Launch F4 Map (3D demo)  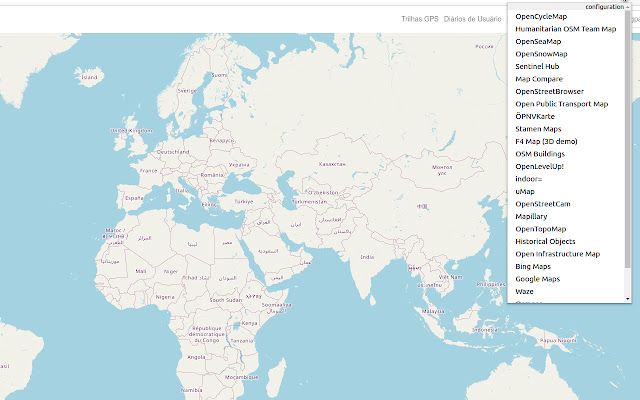(x=546, y=141)
